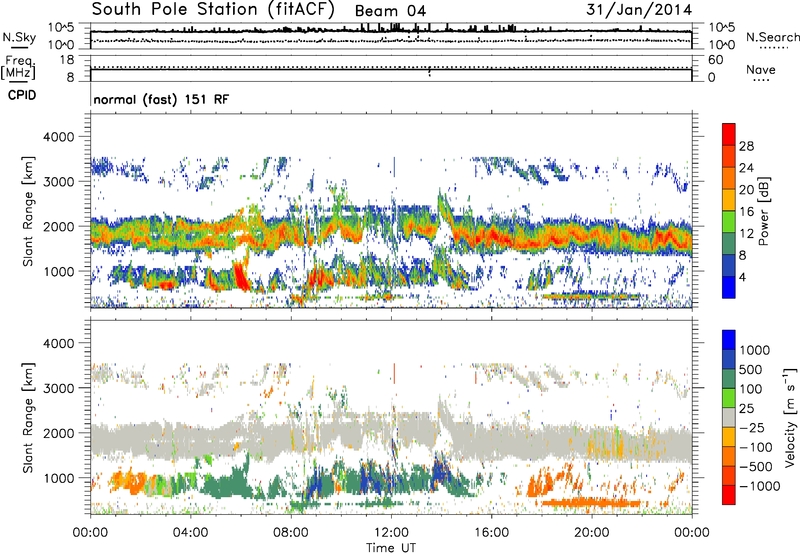Click the '4000' tick on power panel axis
Image resolution: width=800 pixels, height=554 pixels.
pyautogui.click(x=59, y=137)
